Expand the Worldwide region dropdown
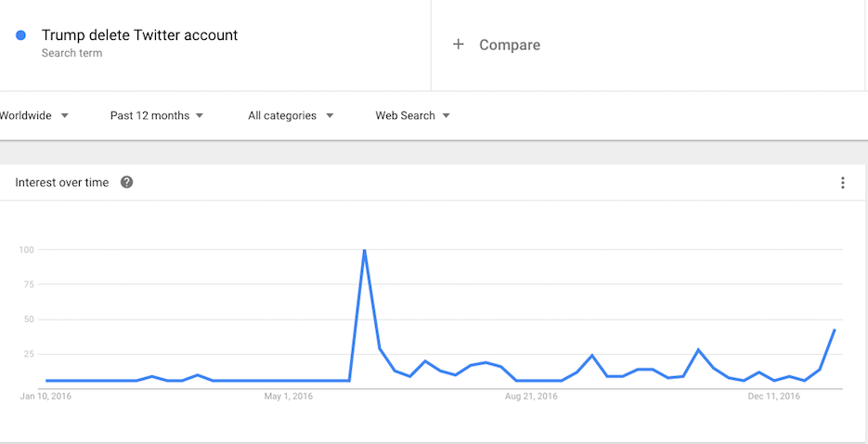 (x=33, y=116)
